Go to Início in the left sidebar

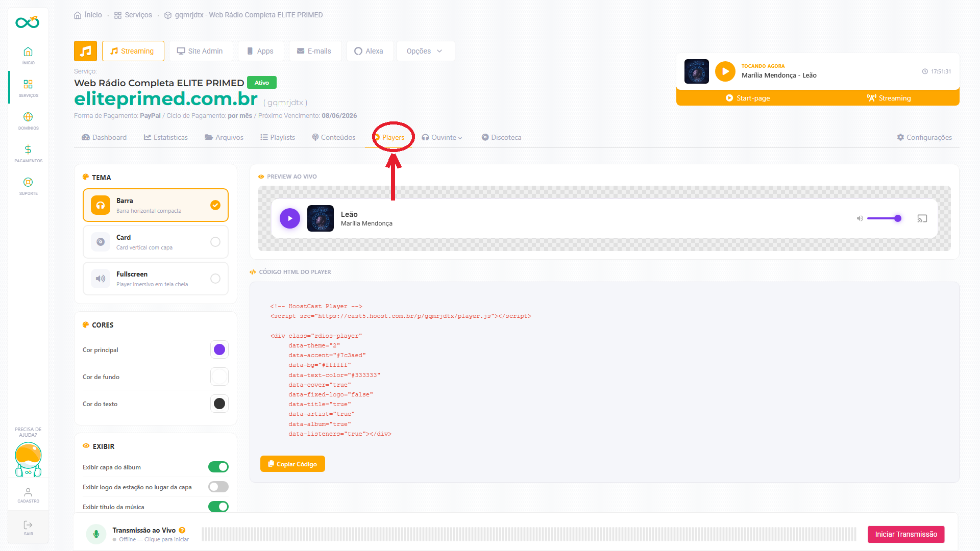coord(28,55)
